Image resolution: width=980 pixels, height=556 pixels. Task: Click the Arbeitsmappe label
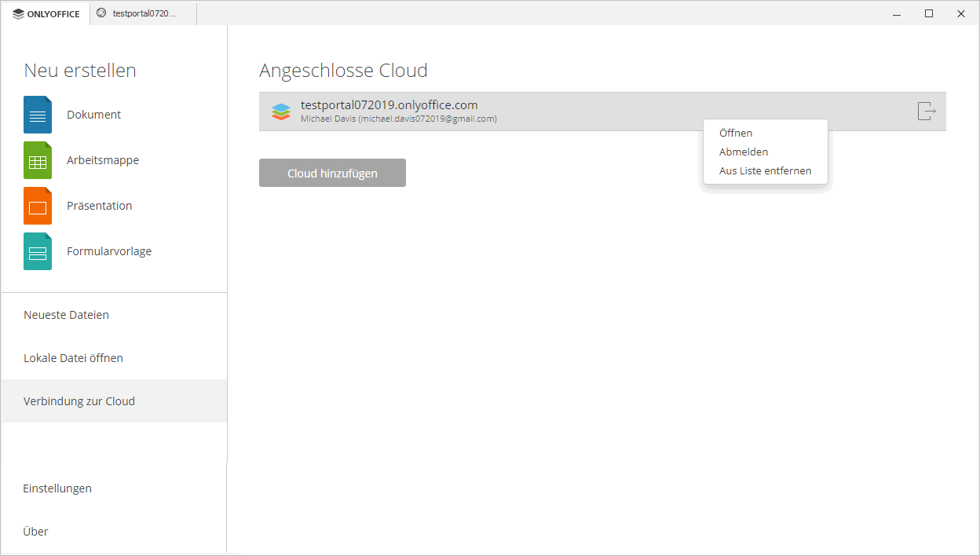click(x=103, y=160)
